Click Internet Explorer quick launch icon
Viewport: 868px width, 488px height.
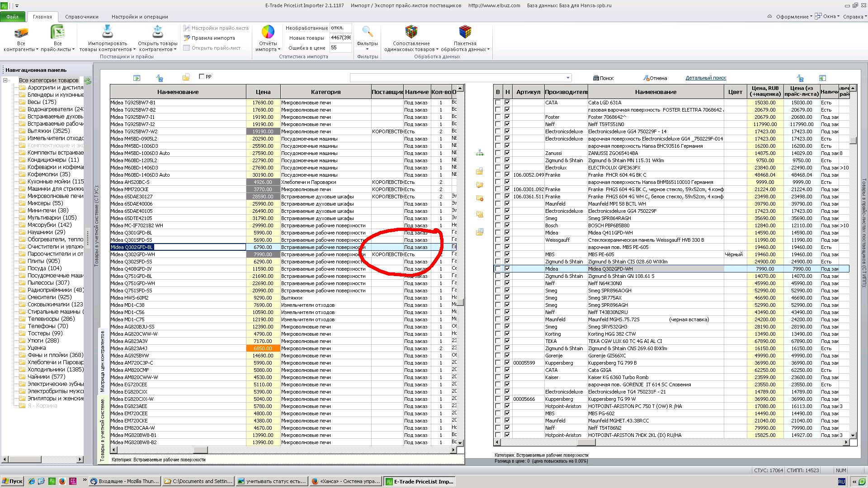(x=31, y=481)
